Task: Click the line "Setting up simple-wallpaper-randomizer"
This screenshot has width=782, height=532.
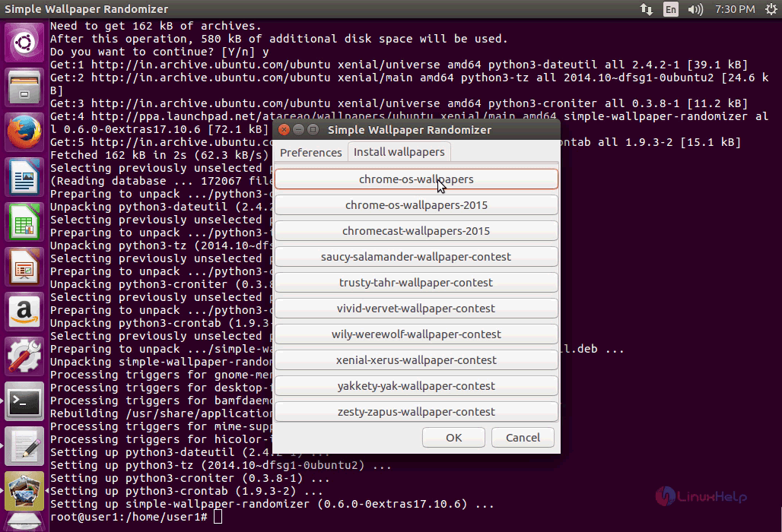Action: (180, 504)
